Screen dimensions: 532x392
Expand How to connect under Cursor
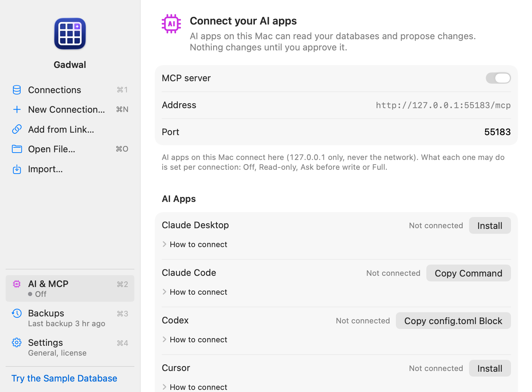[x=195, y=387]
